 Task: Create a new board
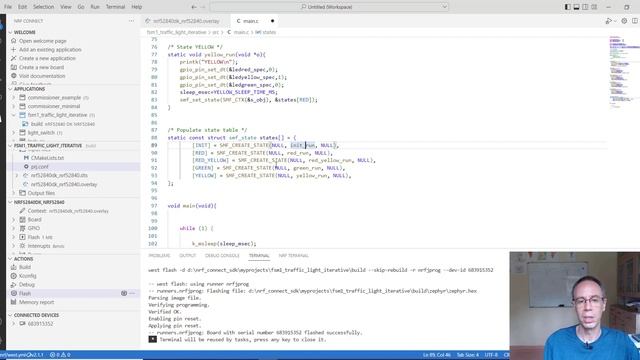pyautogui.click(x=41, y=67)
